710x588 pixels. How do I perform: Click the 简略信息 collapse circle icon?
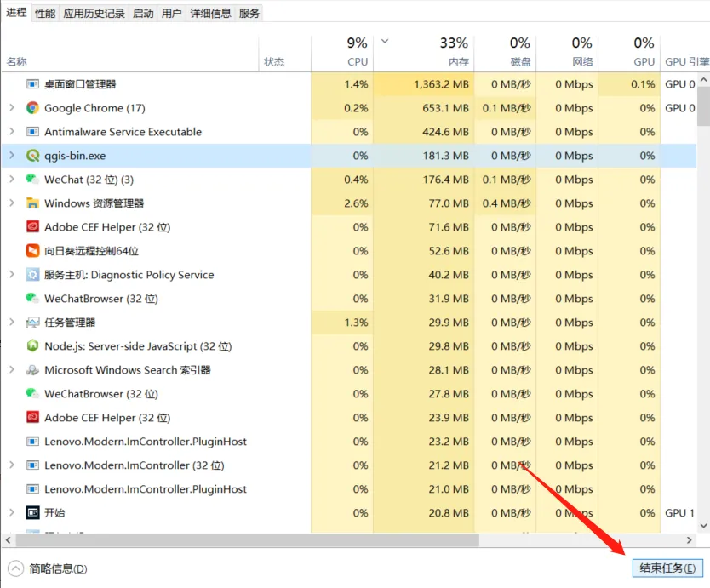point(15,568)
